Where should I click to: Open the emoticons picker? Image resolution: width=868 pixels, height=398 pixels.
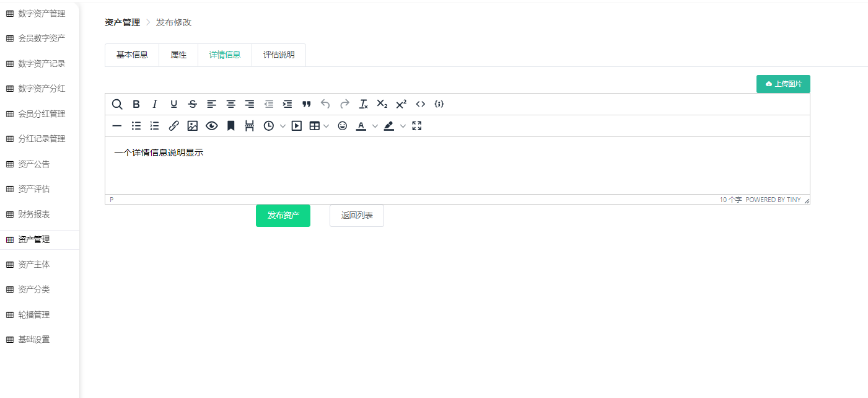[343, 126]
